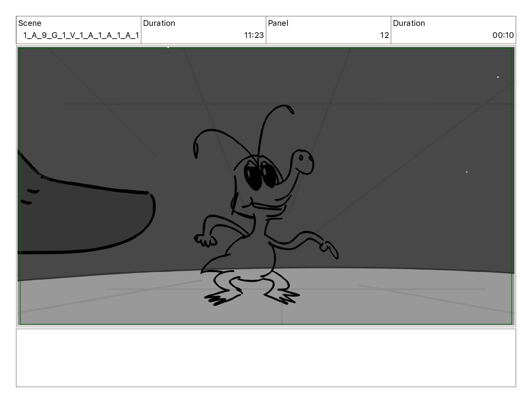Image resolution: width=532 pixels, height=411 pixels.
Task: Click the scene duration value 11:23
Action: click(254, 35)
